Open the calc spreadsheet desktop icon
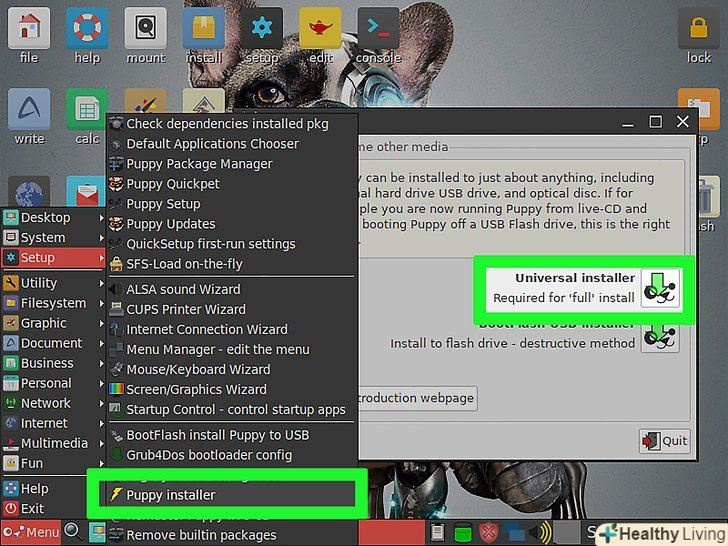This screenshot has width=728, height=546. pos(87,109)
